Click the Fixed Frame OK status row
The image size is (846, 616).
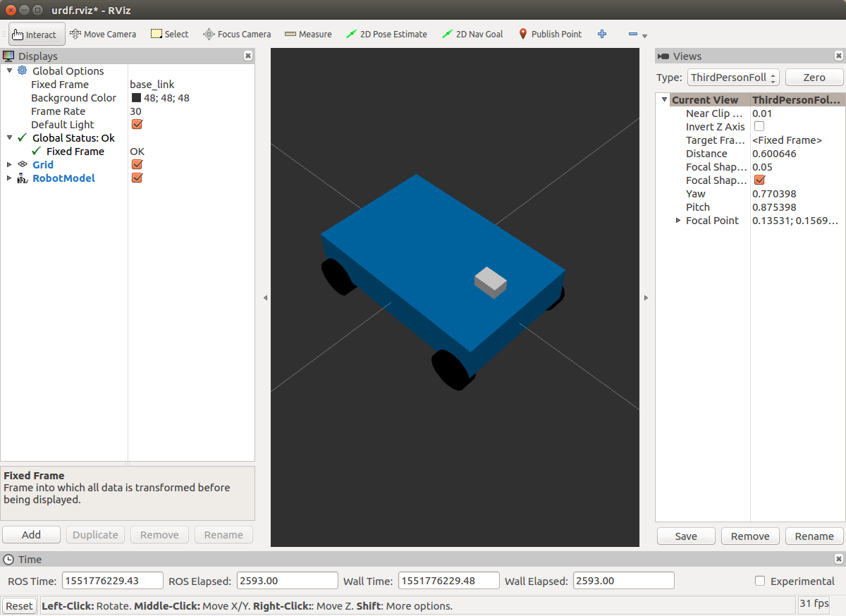pos(128,151)
